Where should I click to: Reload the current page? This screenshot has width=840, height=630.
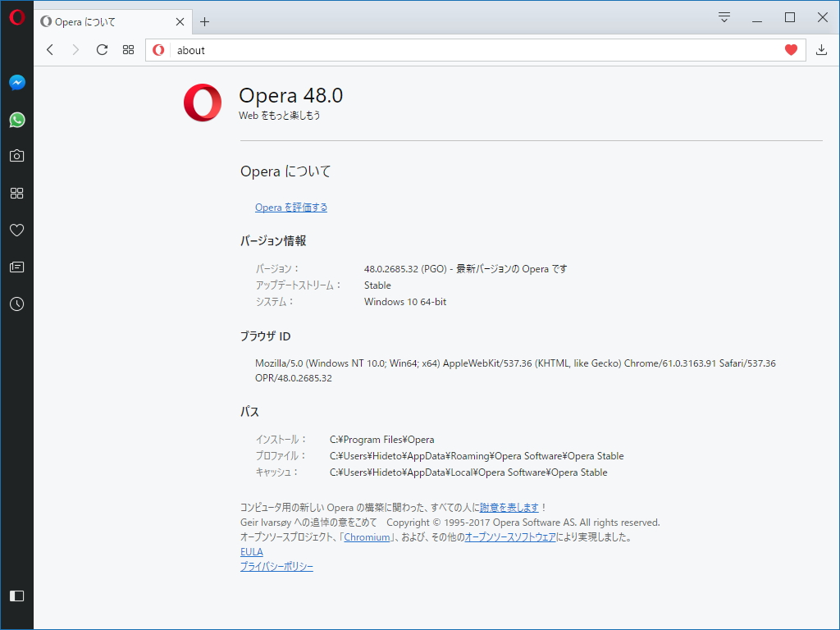102,49
